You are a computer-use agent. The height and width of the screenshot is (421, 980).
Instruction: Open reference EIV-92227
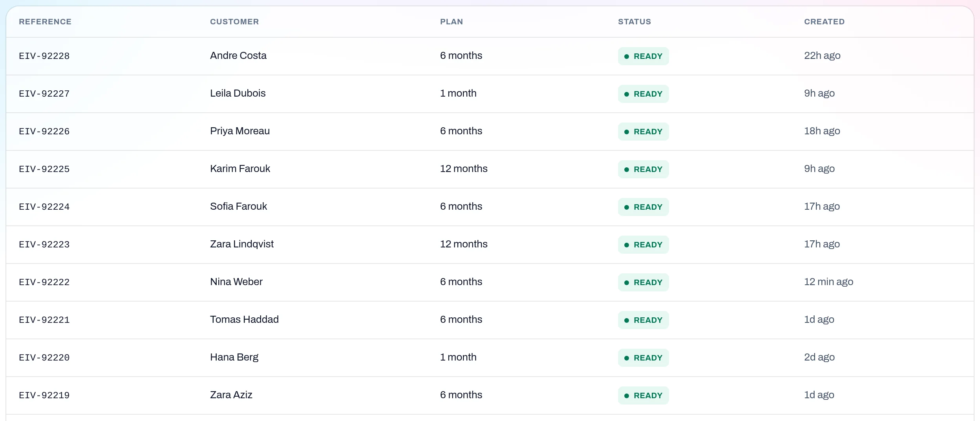[x=44, y=94]
